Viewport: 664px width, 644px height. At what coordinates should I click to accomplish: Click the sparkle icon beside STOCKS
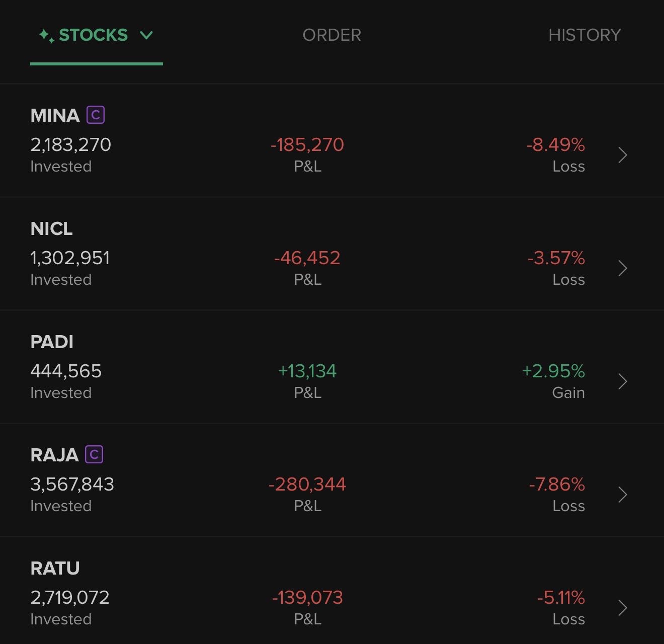(47, 36)
